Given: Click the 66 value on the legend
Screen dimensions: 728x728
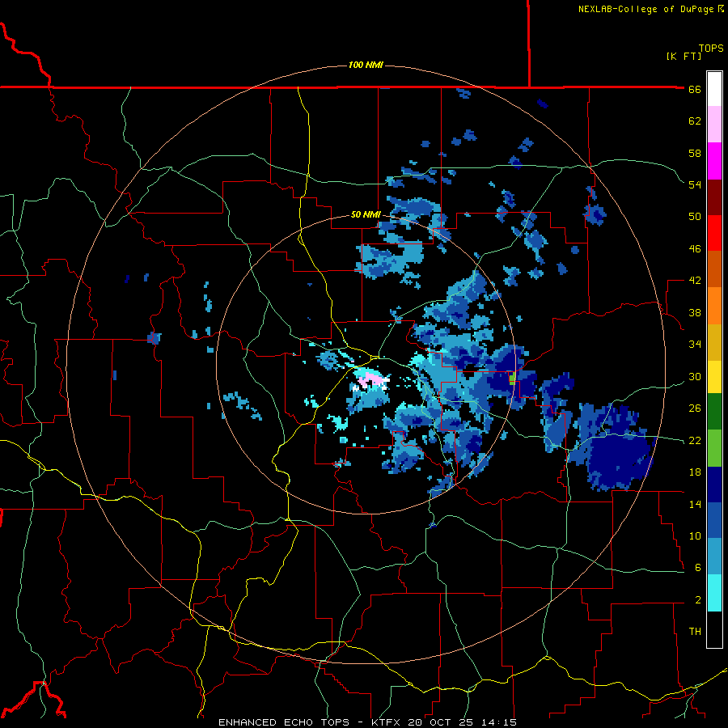Looking at the screenshot, I should [x=695, y=90].
